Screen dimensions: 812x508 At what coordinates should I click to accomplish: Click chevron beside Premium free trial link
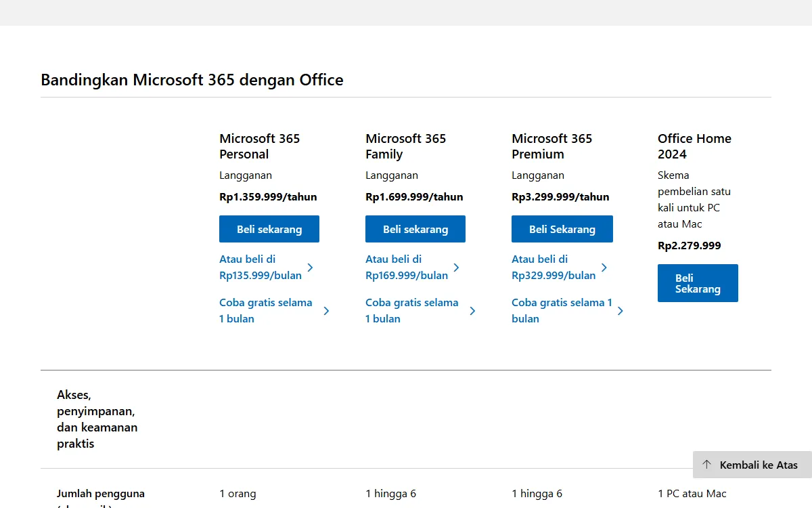click(620, 311)
